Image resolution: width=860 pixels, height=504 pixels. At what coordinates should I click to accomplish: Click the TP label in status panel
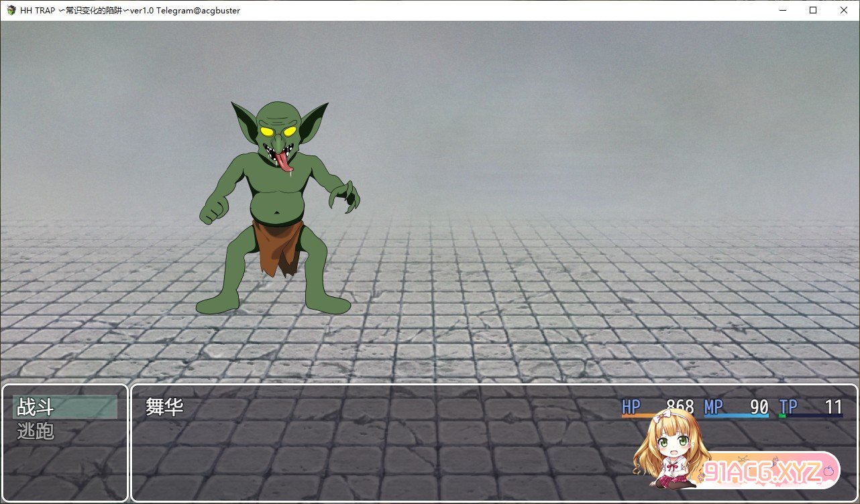[x=788, y=407]
